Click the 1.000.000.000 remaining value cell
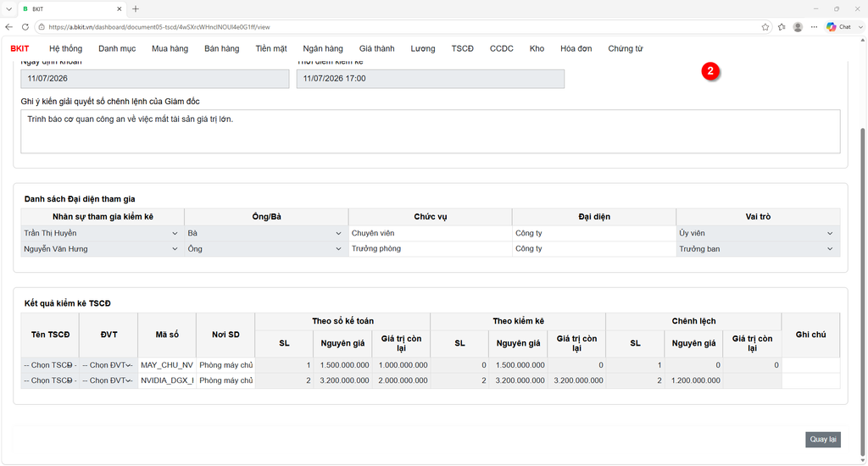Image resolution: width=868 pixels, height=466 pixels. (401, 364)
